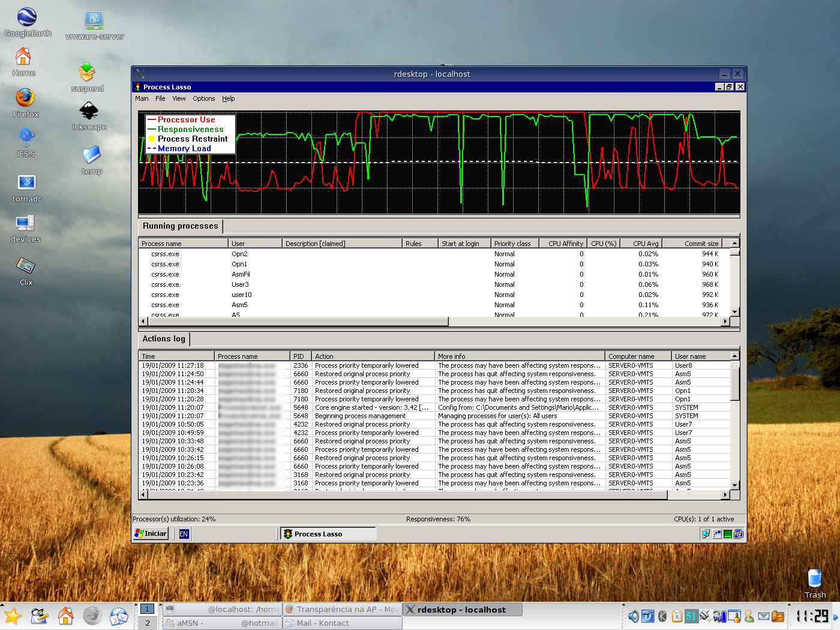This screenshot has height=630, width=840.
Task: Click the EN language indicator
Action: point(184,534)
